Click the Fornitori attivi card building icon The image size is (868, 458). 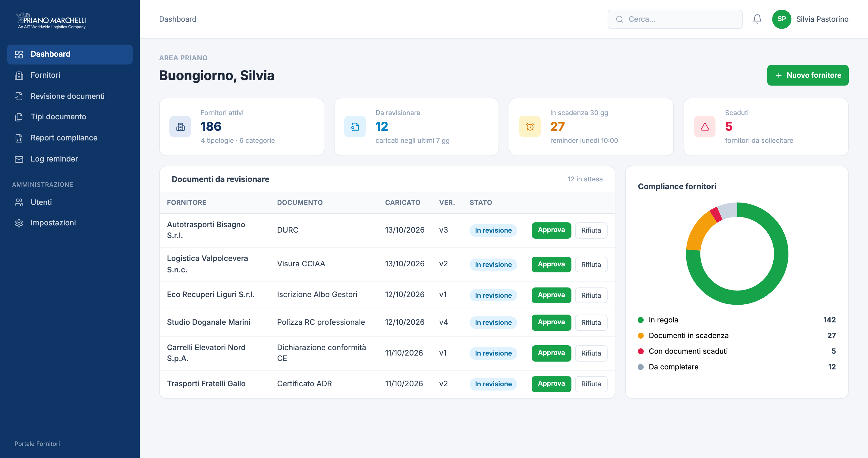tap(180, 127)
